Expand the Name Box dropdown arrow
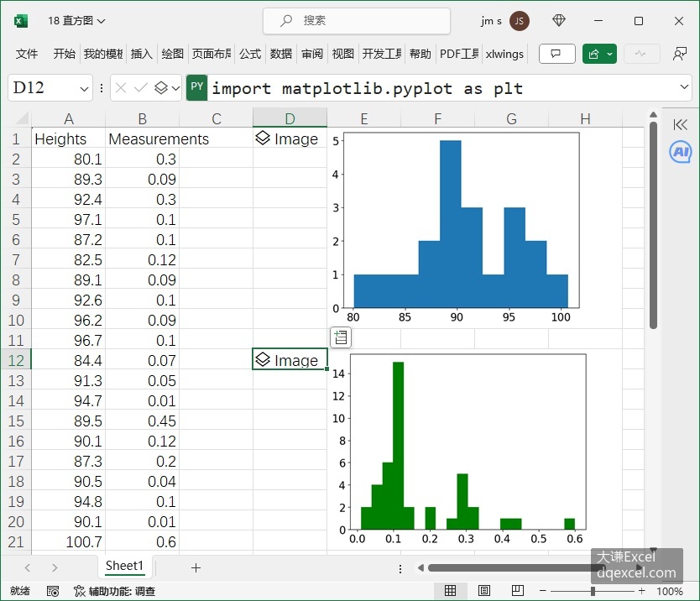The height and width of the screenshot is (601, 700). [84, 89]
